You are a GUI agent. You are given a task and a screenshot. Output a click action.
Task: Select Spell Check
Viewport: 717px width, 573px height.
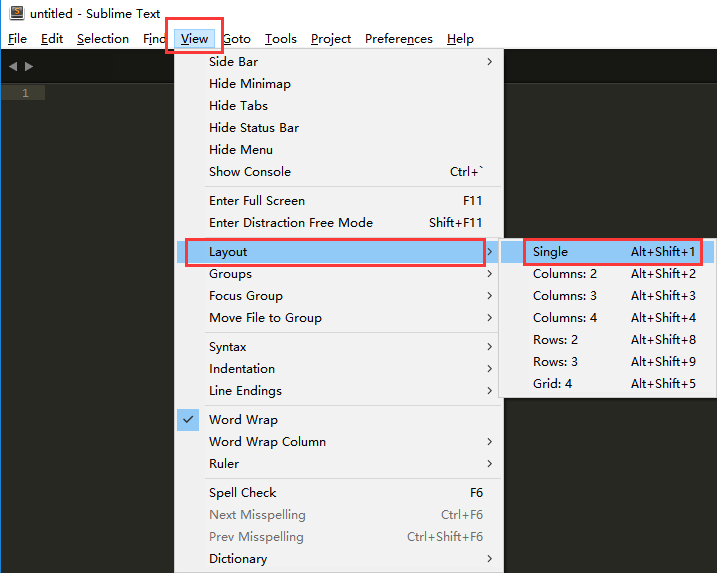coord(339,493)
